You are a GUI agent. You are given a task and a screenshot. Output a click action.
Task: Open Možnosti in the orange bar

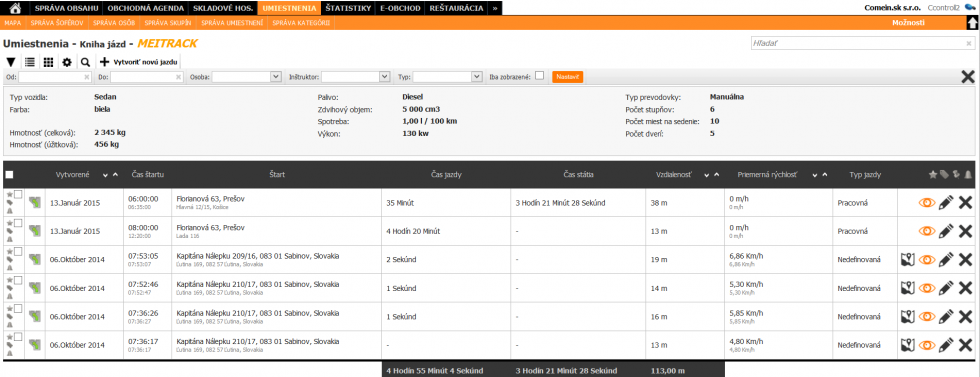tap(909, 23)
